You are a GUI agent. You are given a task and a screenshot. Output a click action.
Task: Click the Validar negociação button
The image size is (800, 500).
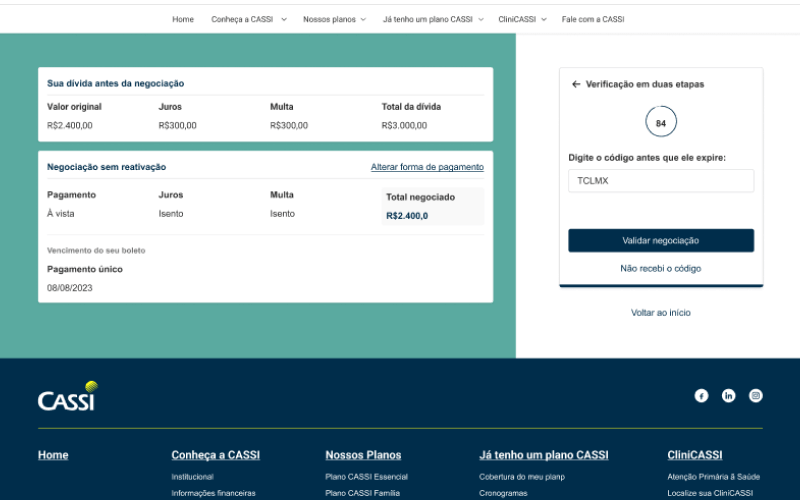tap(661, 240)
